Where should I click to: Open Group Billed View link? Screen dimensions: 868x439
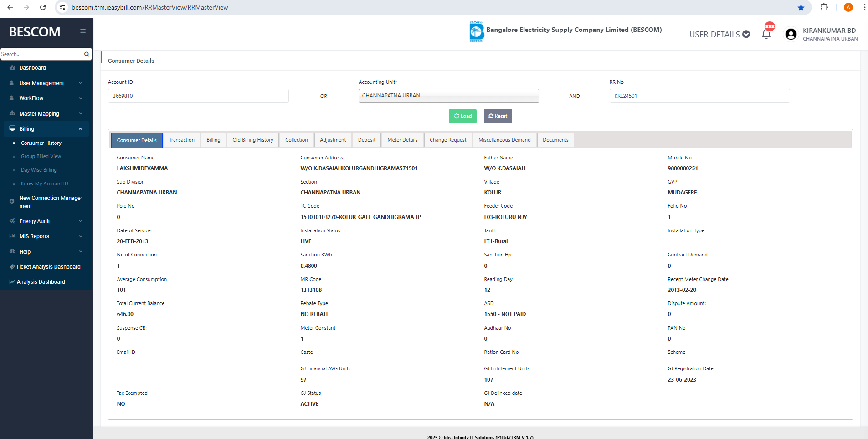pyautogui.click(x=41, y=156)
